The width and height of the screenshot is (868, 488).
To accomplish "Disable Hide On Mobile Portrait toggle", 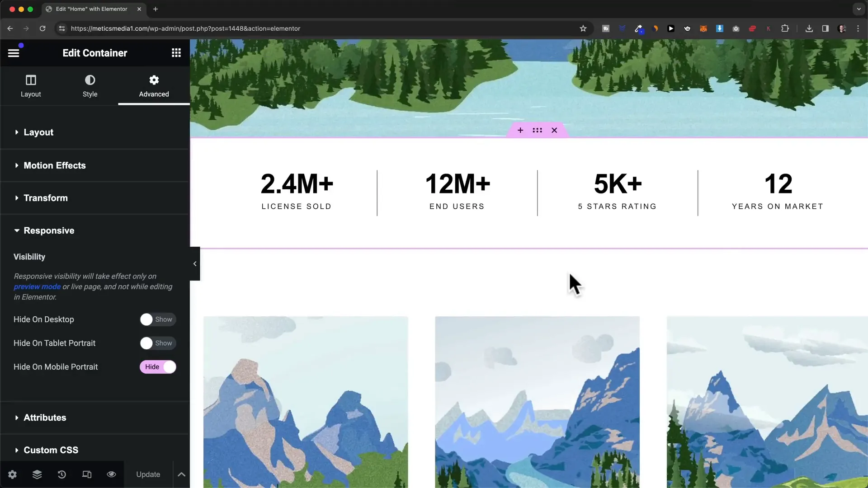I will (158, 366).
